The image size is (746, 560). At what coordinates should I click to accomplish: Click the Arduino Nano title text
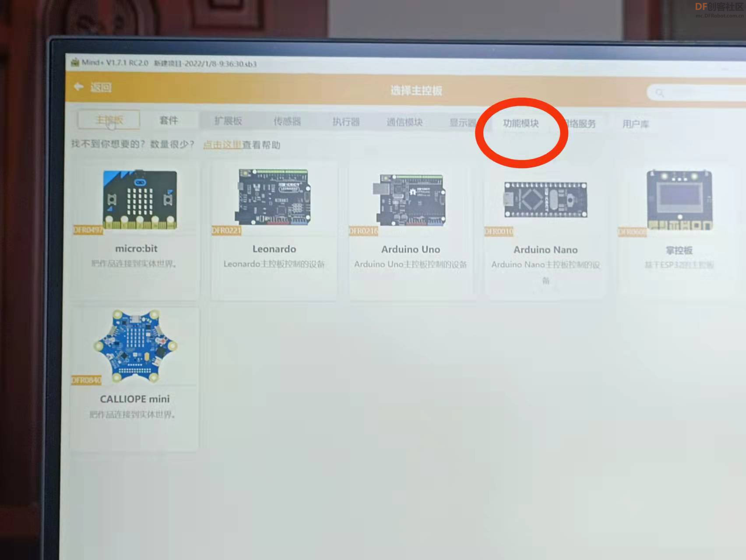coord(545,250)
